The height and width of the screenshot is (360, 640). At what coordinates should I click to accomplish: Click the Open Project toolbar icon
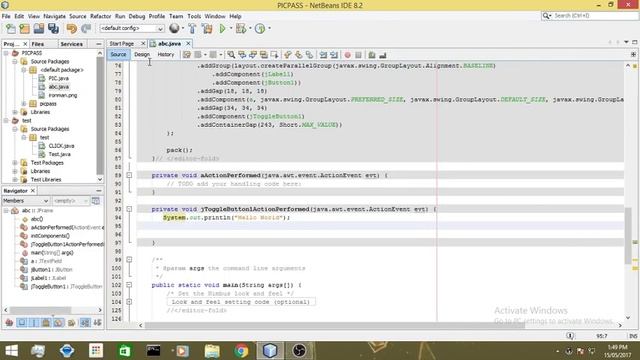pos(39,29)
